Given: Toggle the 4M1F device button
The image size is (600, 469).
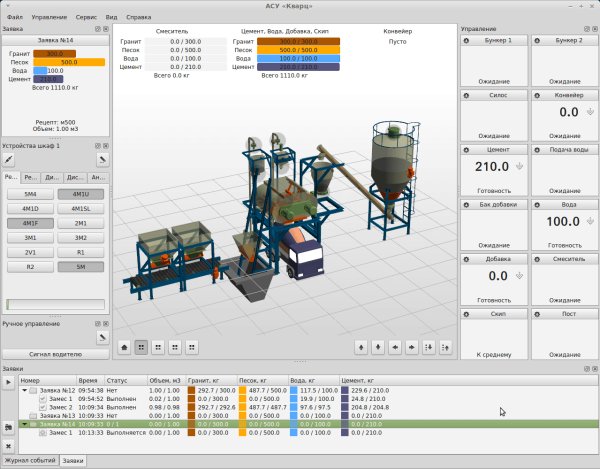Looking at the screenshot, I should click(x=30, y=223).
